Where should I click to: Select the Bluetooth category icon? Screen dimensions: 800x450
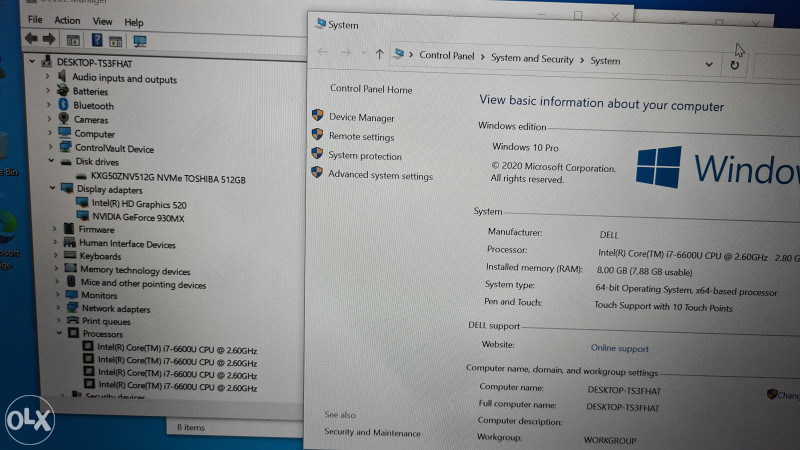(x=63, y=105)
